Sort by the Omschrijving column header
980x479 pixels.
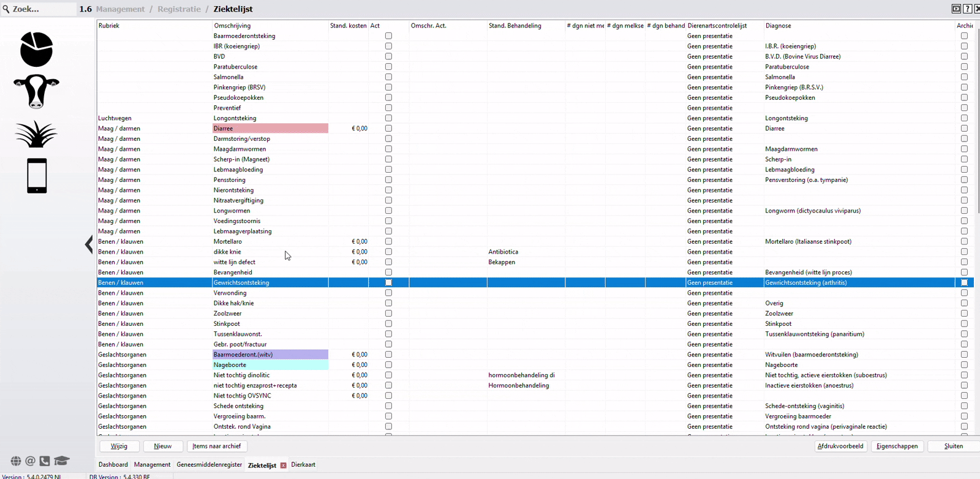(270, 26)
